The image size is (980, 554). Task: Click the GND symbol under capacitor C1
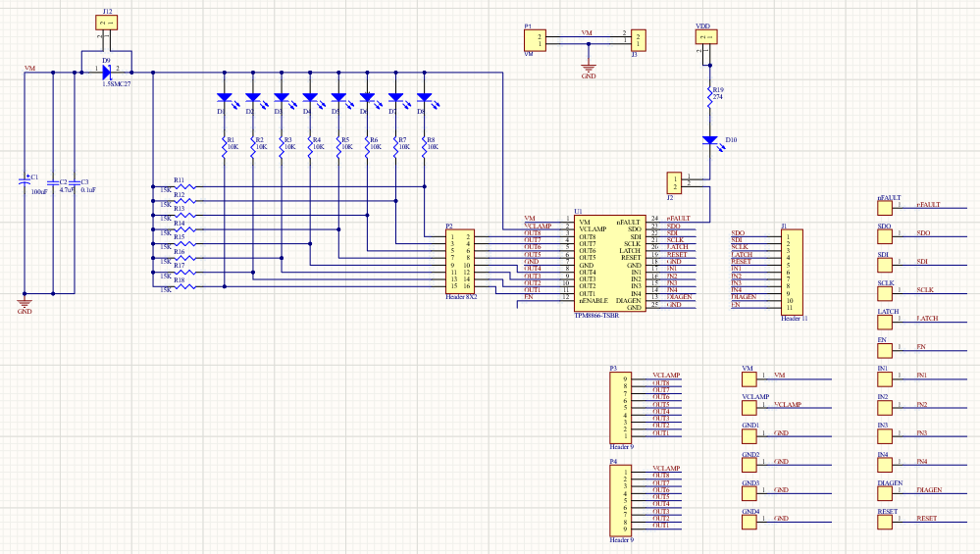(25, 302)
